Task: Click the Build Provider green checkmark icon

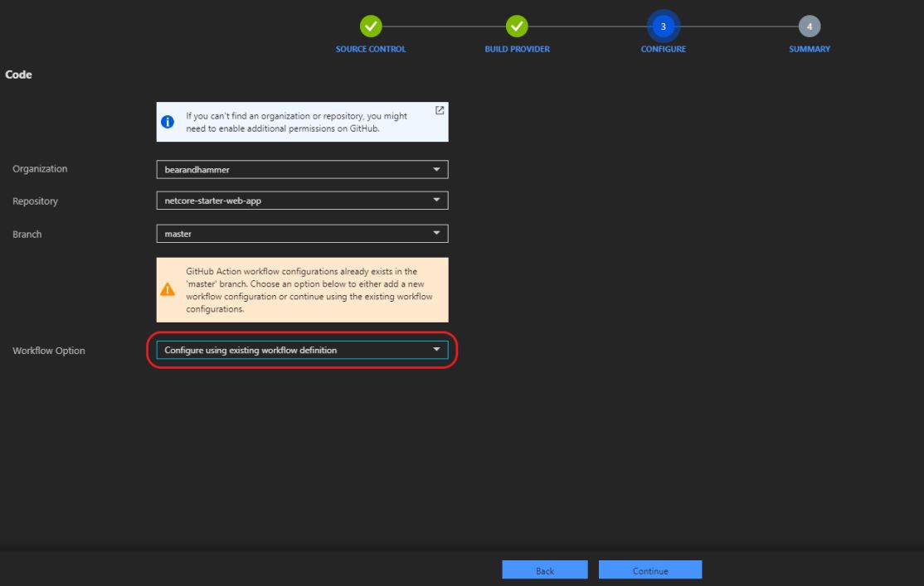Action: (x=517, y=27)
